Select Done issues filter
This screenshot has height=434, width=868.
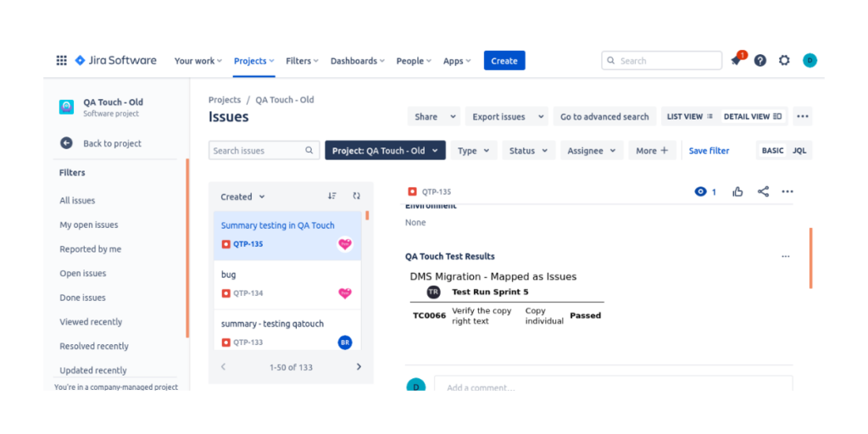coord(82,298)
